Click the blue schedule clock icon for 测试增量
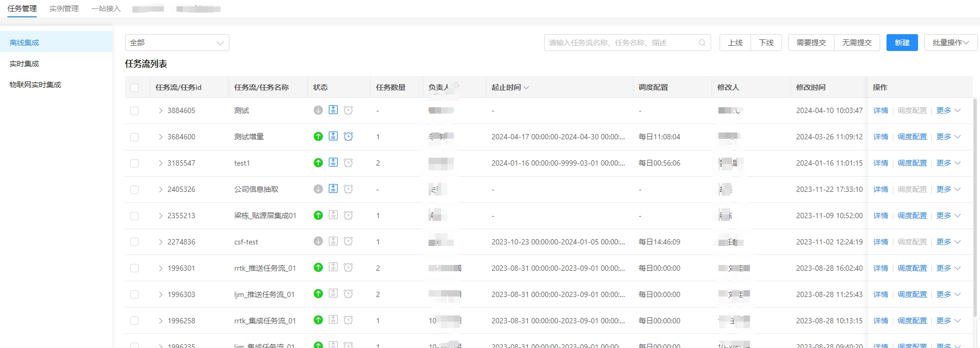The height and width of the screenshot is (348, 980). (x=348, y=137)
